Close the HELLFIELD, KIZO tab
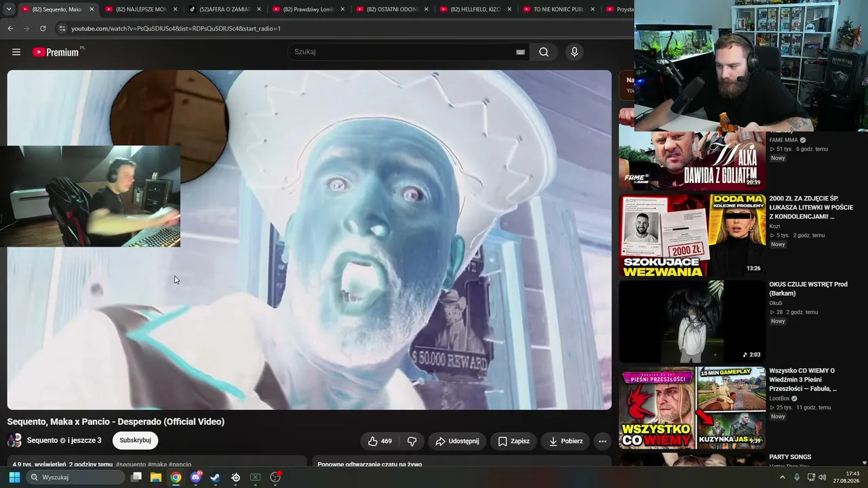Screen dimensions: 868x488 click(x=509, y=9)
